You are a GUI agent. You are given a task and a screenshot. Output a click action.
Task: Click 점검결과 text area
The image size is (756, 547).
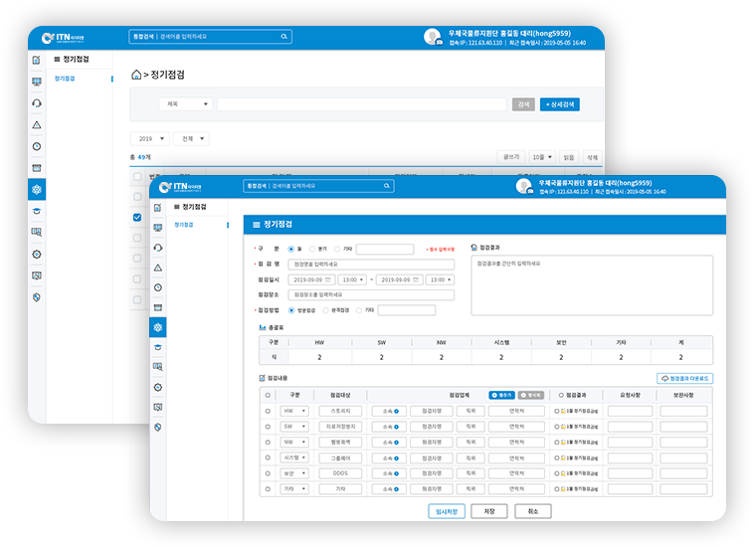(592, 285)
